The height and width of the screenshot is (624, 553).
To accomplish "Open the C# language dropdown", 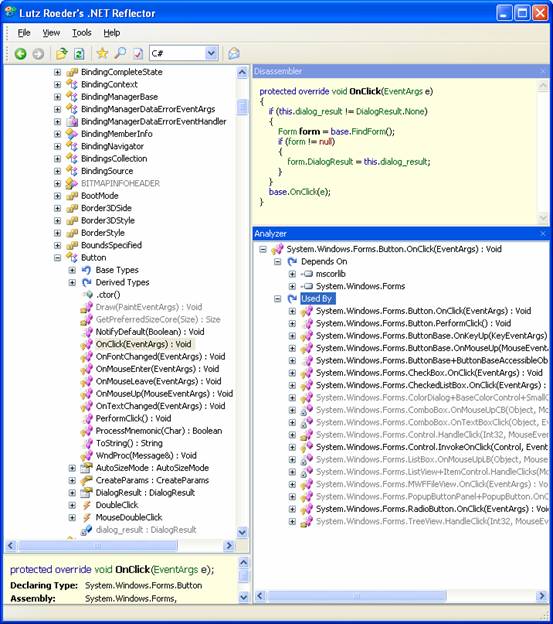I will click(x=212, y=53).
